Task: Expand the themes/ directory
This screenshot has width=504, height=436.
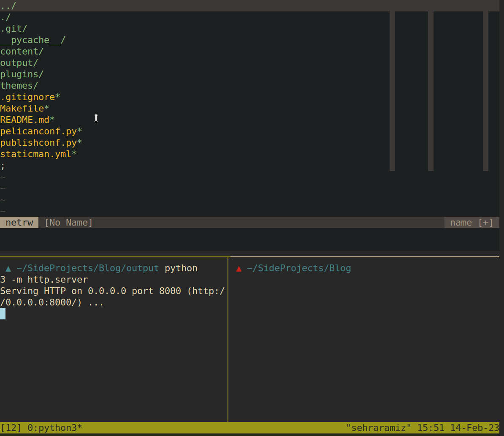Action: tap(19, 85)
